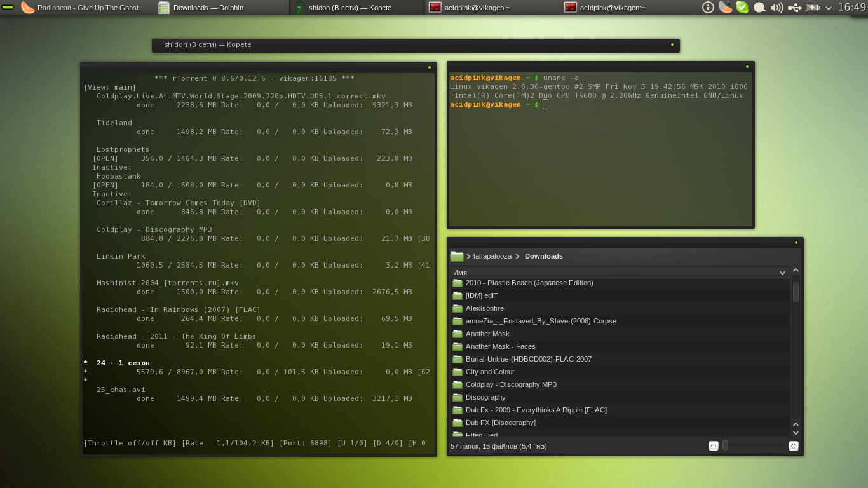868x488 pixels.
Task: Click Mashinist.2004_[torrents.ru].mkv torrent entry
Action: click(x=168, y=283)
